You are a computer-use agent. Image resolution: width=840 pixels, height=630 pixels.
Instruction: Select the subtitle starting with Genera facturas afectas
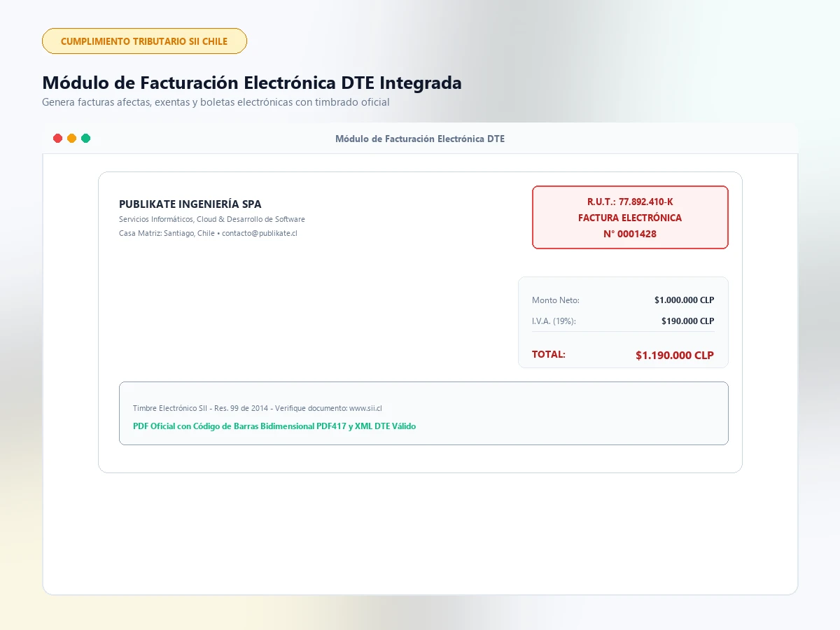[x=216, y=102]
